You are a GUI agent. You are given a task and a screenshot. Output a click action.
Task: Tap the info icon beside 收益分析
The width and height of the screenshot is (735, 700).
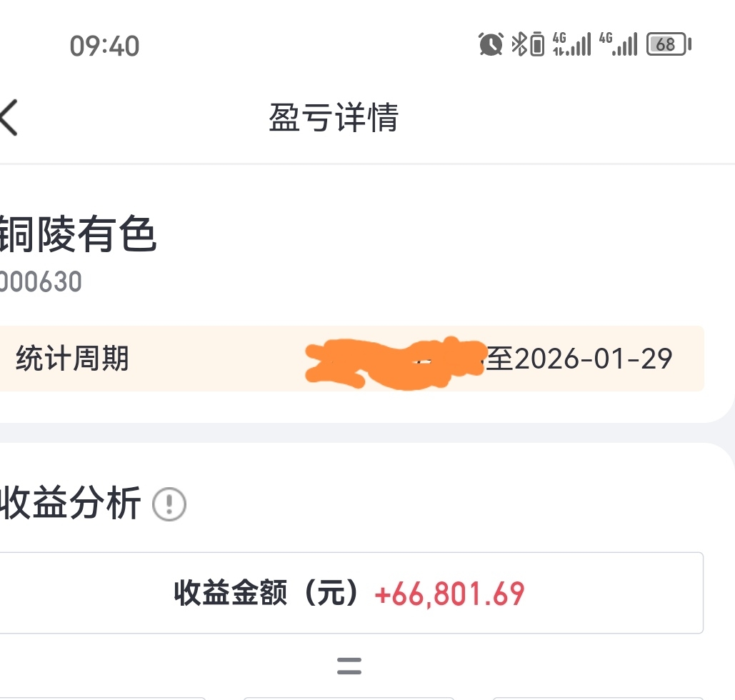[x=169, y=505]
